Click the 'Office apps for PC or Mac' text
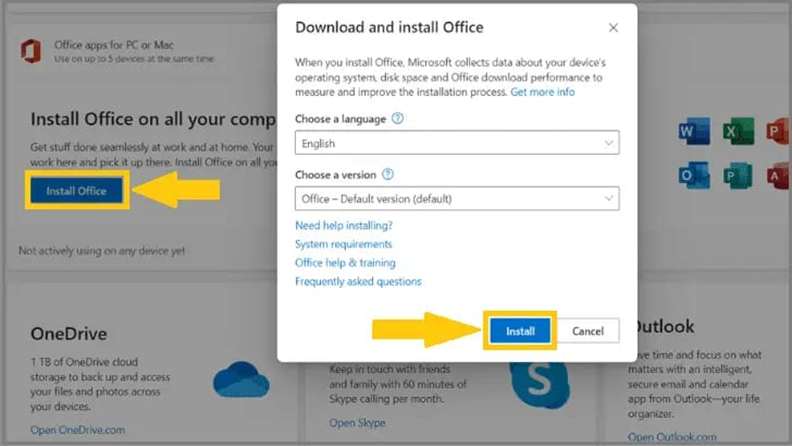The image size is (792, 446). [114, 45]
